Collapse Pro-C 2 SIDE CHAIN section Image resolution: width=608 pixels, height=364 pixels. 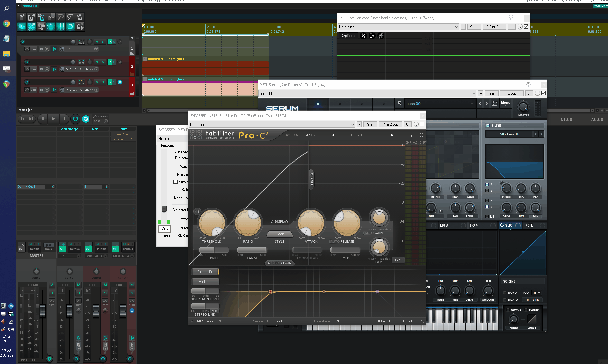point(279,263)
